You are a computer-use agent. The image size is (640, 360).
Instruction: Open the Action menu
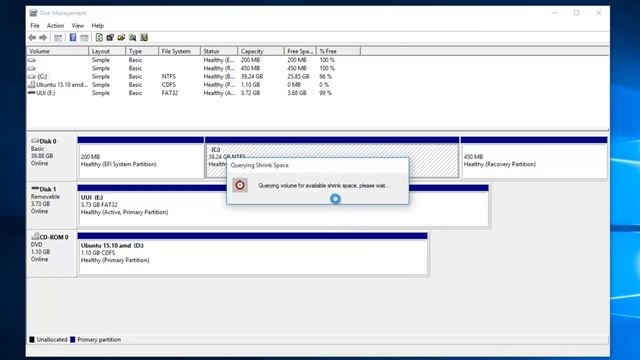pos(56,26)
